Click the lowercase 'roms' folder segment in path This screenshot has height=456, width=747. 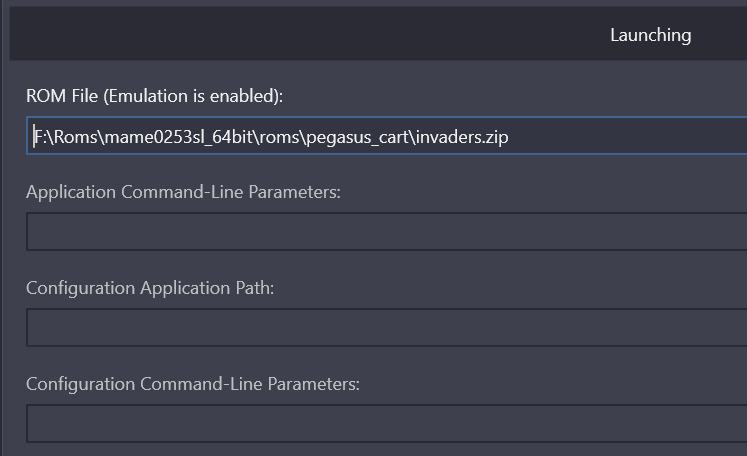[x=279, y=138]
